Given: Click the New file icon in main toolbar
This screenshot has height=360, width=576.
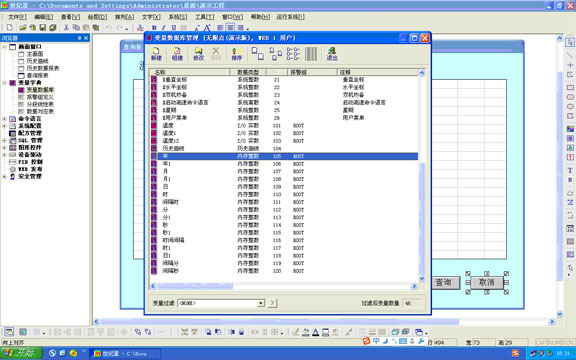Looking at the screenshot, I should tap(10, 27).
